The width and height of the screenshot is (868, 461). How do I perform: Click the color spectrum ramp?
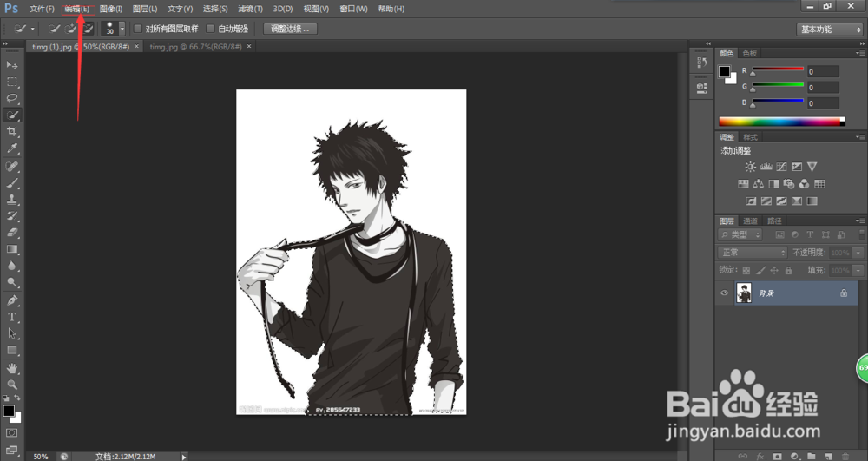(782, 122)
